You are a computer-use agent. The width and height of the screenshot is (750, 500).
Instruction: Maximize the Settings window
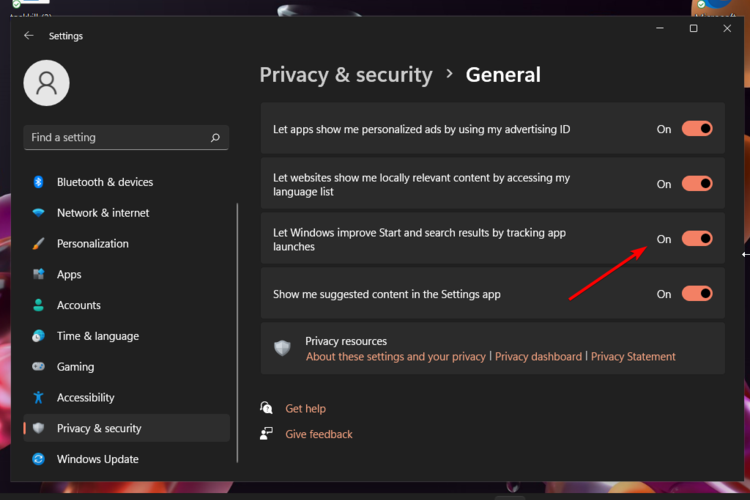[694, 29]
